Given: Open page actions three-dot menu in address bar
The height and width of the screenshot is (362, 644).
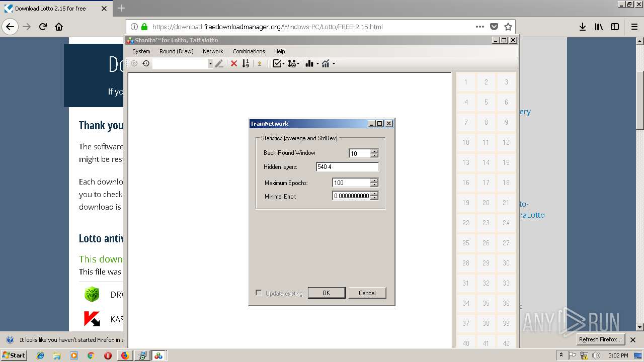Looking at the screenshot, I should 480,27.
